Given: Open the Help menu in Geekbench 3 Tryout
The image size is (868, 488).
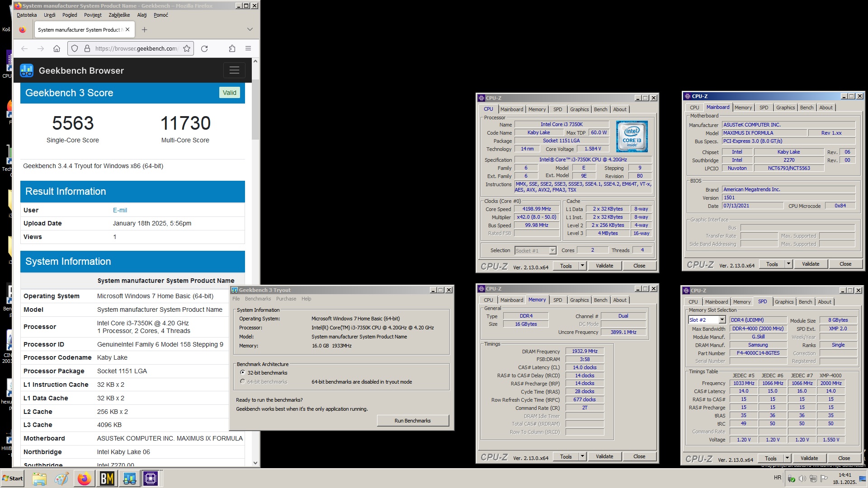Looking at the screenshot, I should pos(307,299).
